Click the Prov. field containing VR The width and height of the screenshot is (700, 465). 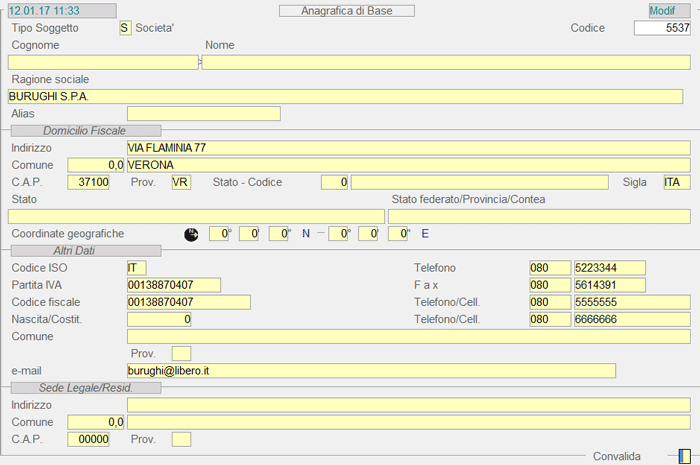(x=181, y=182)
